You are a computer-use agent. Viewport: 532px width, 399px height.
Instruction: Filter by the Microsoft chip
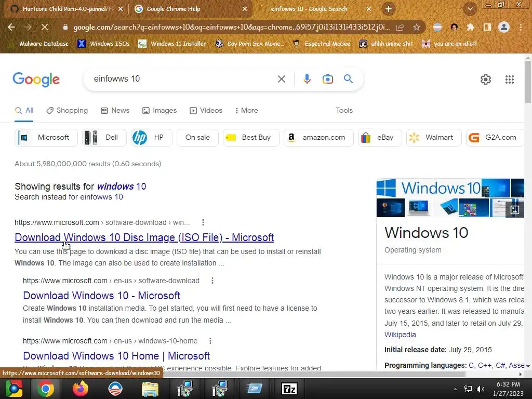point(46,137)
